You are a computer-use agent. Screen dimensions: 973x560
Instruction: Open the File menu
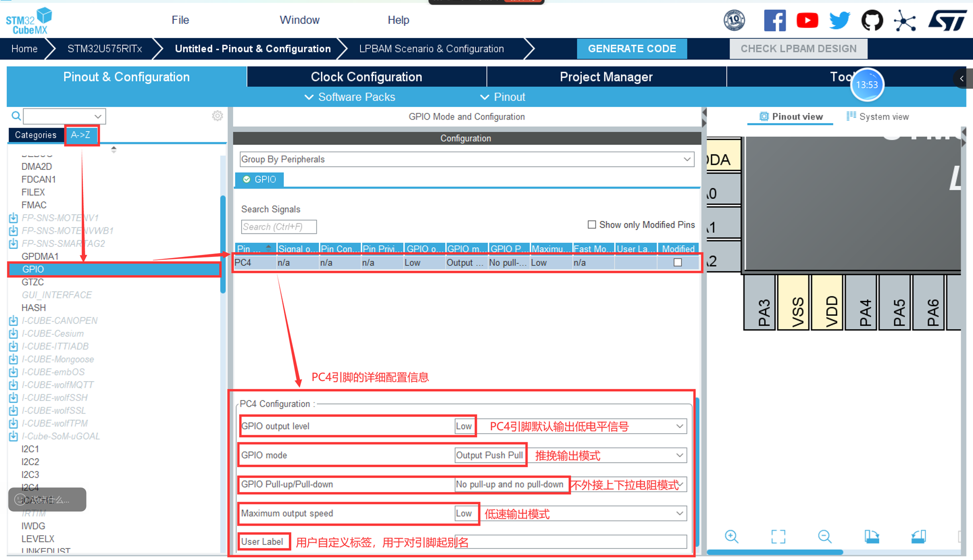(180, 20)
